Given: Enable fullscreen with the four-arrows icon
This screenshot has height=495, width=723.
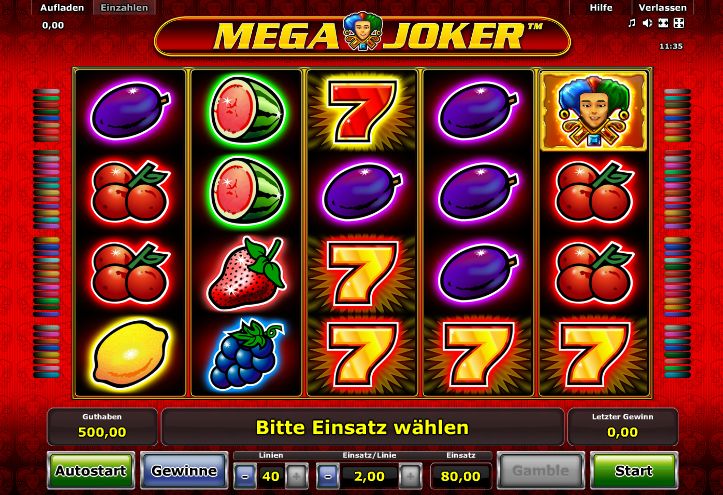Looking at the screenshot, I should pos(679,23).
